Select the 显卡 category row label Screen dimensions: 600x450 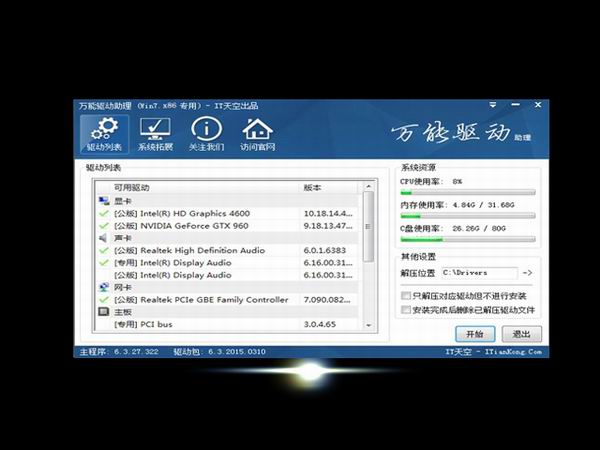click(123, 201)
